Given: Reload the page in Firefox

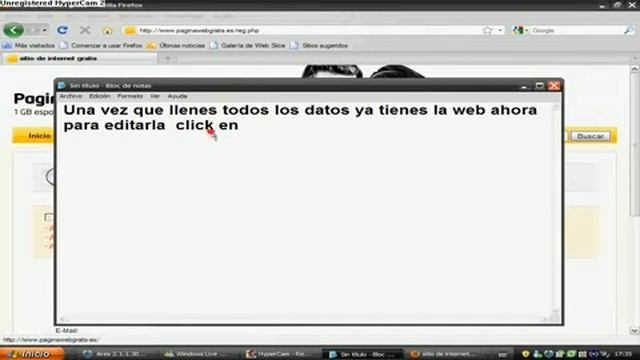Looking at the screenshot, I should (62, 30).
